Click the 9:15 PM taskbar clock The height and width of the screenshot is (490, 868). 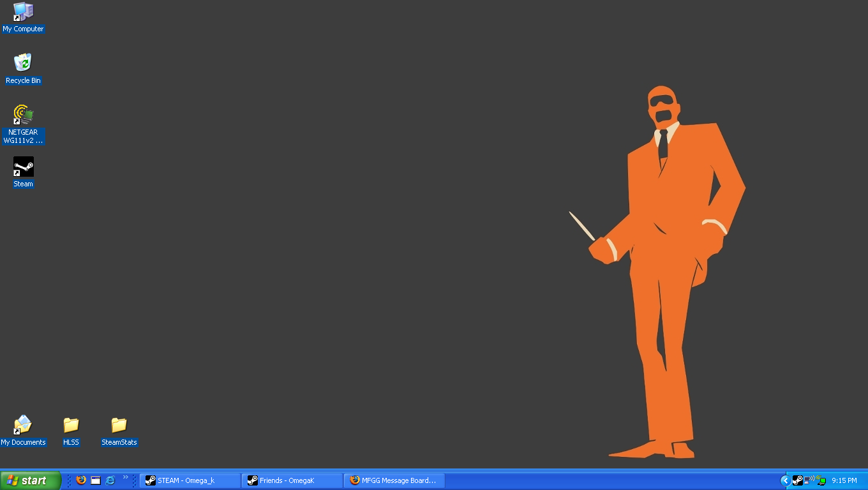click(844, 480)
